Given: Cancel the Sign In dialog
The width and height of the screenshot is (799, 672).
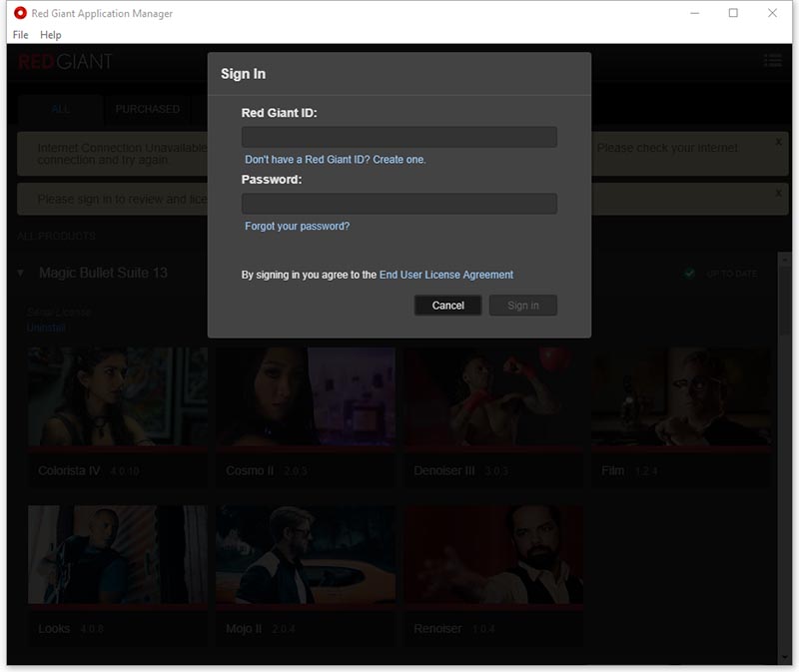Looking at the screenshot, I should 447,306.
